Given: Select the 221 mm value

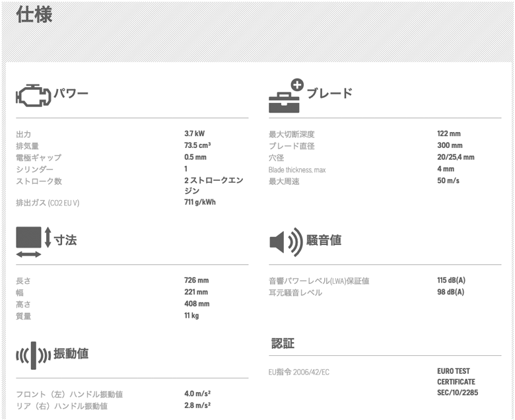Looking at the screenshot, I should tap(196, 292).
